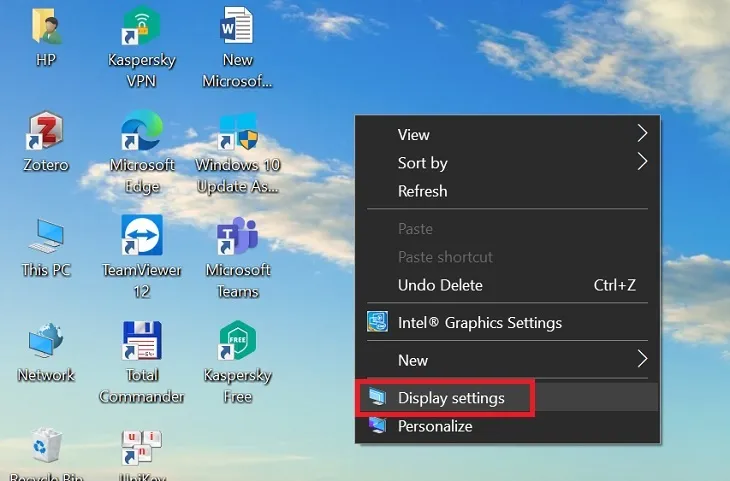
Task: Select the New Microsoft Word document icon
Action: tap(237, 26)
